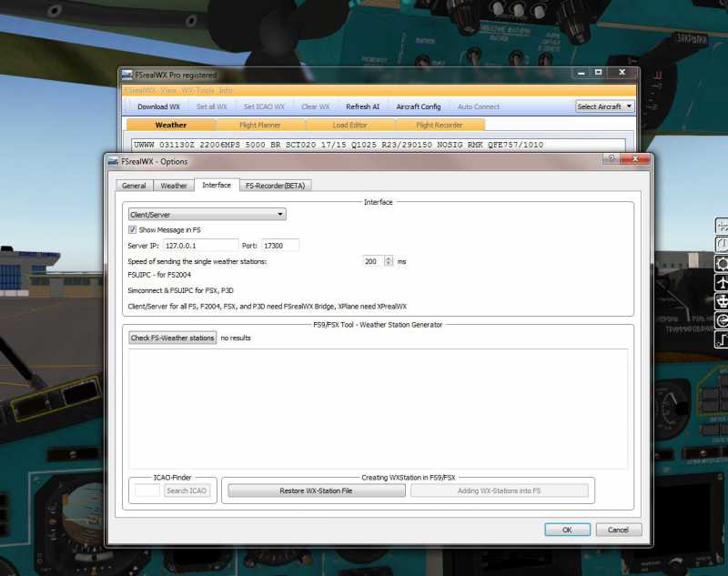Increase the weather station sending speed
728x576 pixels.
coord(389,258)
